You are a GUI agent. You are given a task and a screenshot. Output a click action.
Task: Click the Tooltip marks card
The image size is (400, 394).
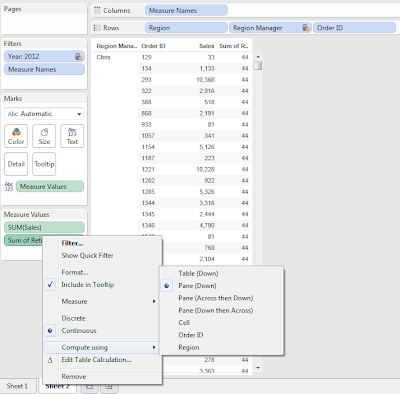[x=44, y=164]
